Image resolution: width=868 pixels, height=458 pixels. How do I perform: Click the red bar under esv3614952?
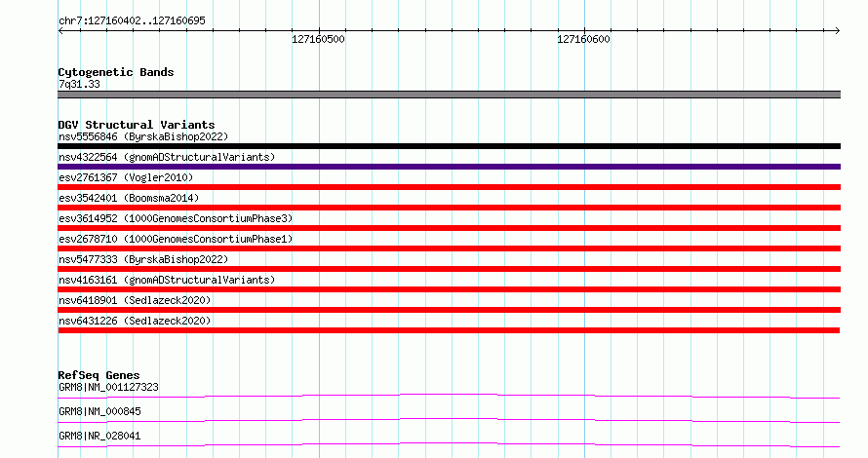click(449, 228)
